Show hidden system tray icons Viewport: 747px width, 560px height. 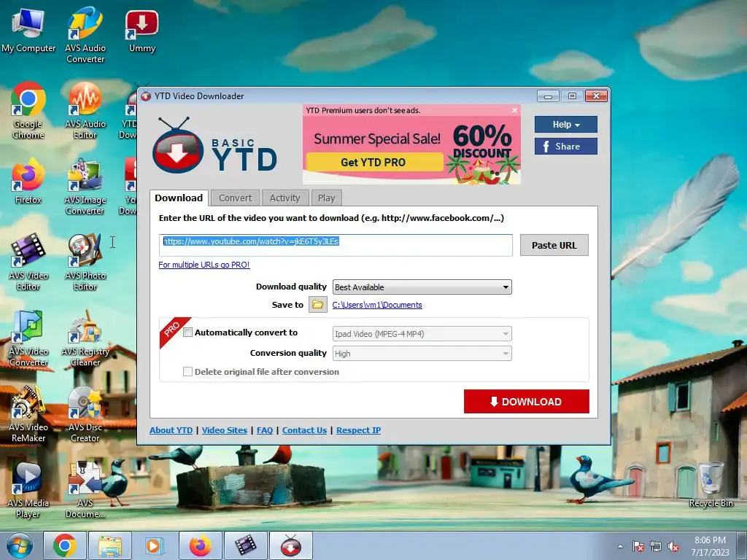click(x=620, y=547)
